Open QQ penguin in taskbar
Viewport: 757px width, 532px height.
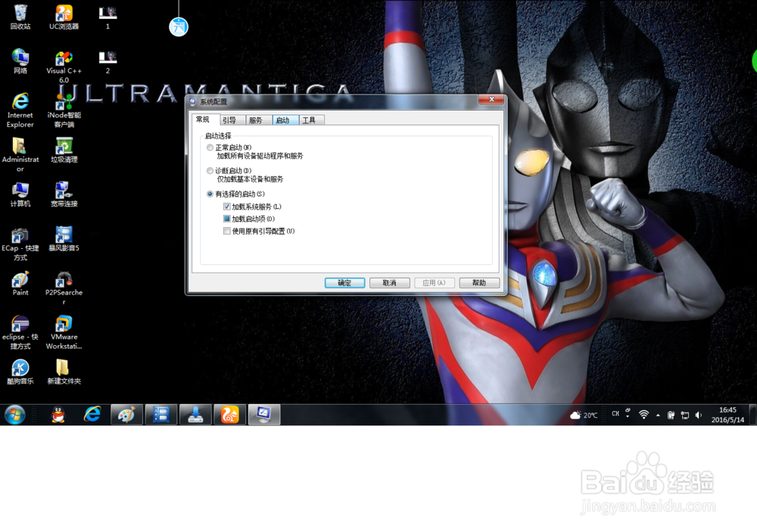[58, 415]
